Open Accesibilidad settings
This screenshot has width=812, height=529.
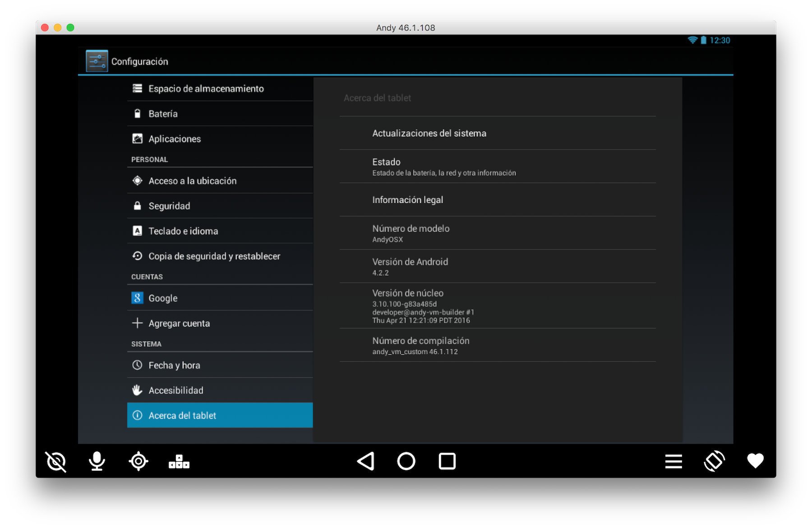click(x=220, y=390)
